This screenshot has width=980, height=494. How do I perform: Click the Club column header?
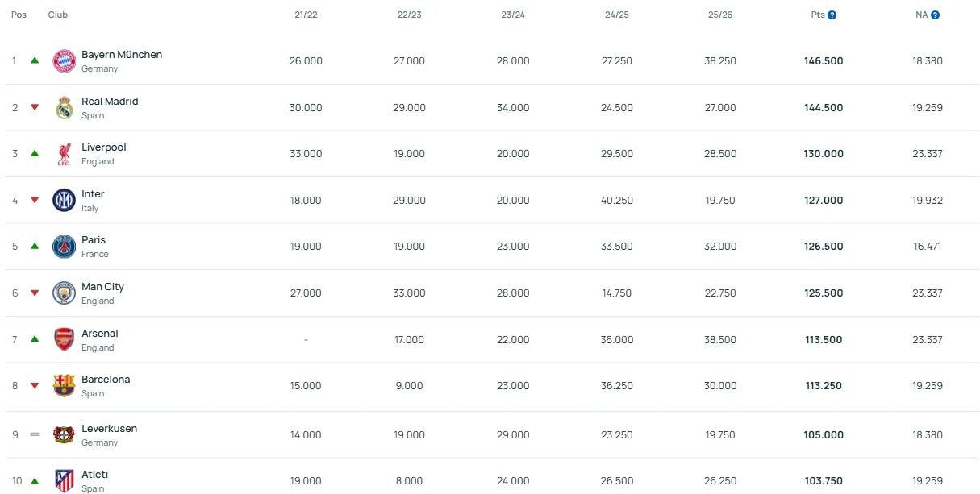point(58,15)
